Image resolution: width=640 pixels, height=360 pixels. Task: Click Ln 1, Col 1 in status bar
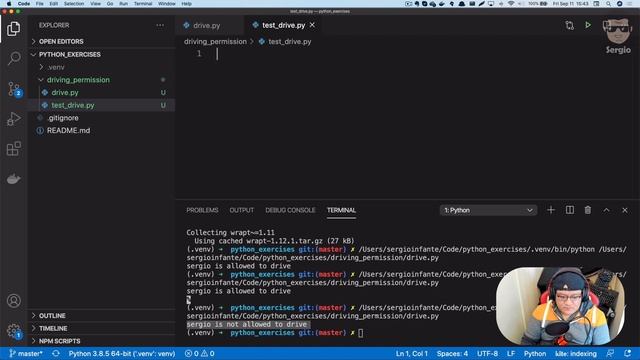pos(411,353)
